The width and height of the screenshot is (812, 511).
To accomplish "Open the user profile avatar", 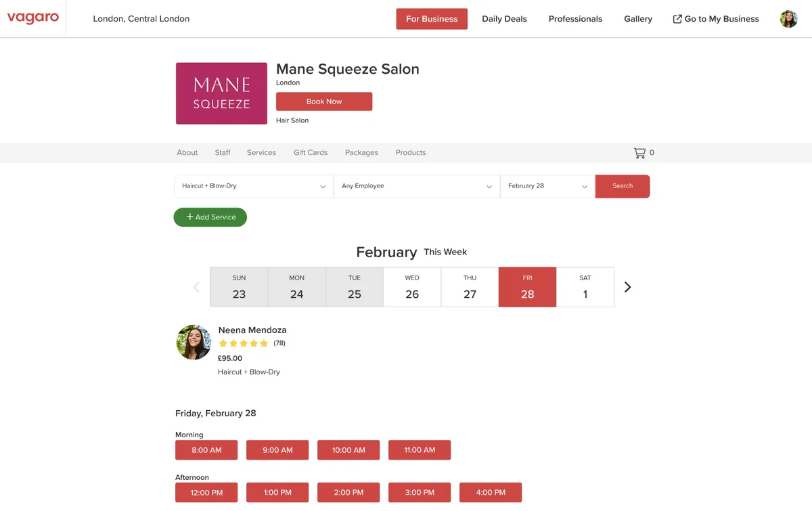I will coord(788,19).
